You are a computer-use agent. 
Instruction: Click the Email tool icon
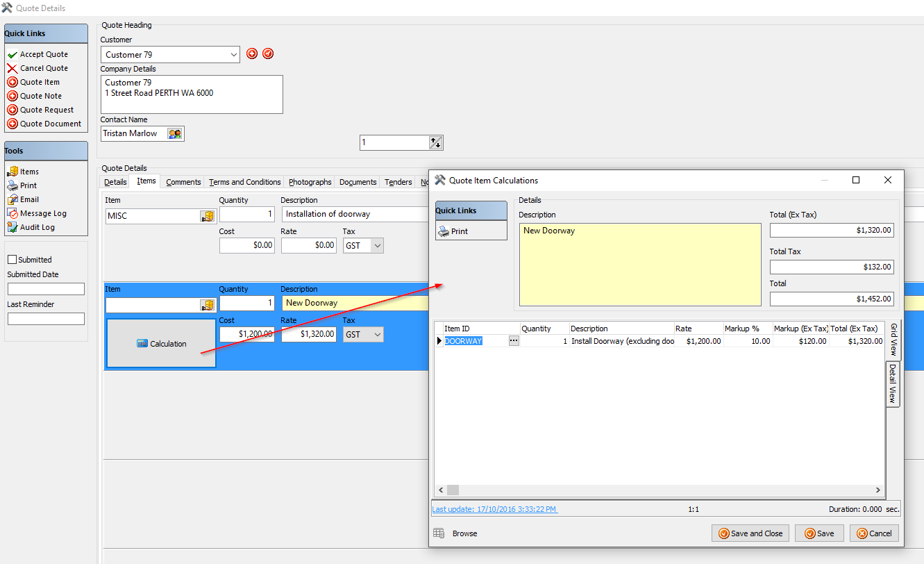pyautogui.click(x=12, y=199)
